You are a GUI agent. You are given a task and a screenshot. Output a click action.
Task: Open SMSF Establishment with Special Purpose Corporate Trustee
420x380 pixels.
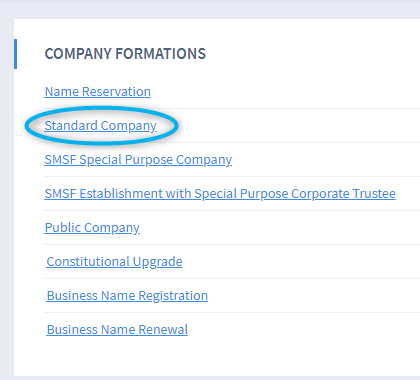220,194
